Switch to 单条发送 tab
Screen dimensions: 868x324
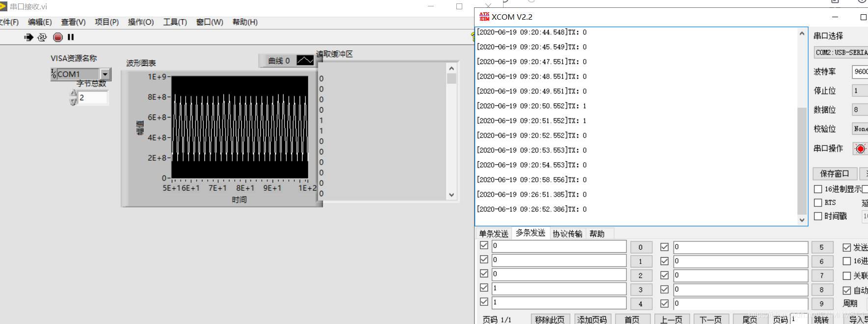pos(494,234)
